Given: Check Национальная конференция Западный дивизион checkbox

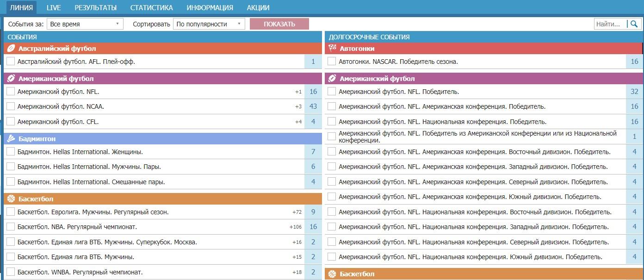Looking at the screenshot, I should click(x=332, y=227).
